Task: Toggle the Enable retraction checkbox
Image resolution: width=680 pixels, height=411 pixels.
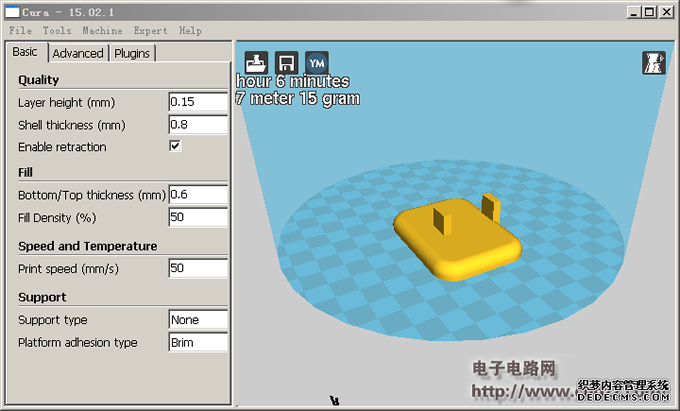Action: click(175, 146)
